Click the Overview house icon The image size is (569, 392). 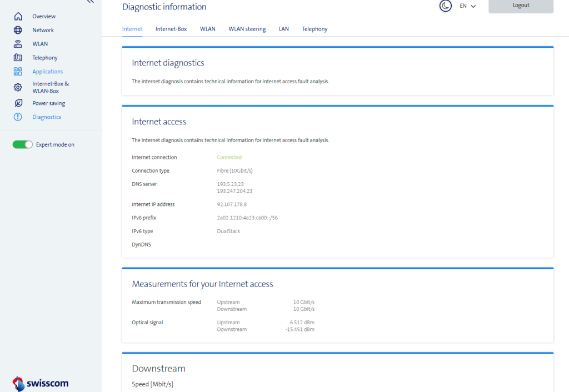click(x=18, y=17)
